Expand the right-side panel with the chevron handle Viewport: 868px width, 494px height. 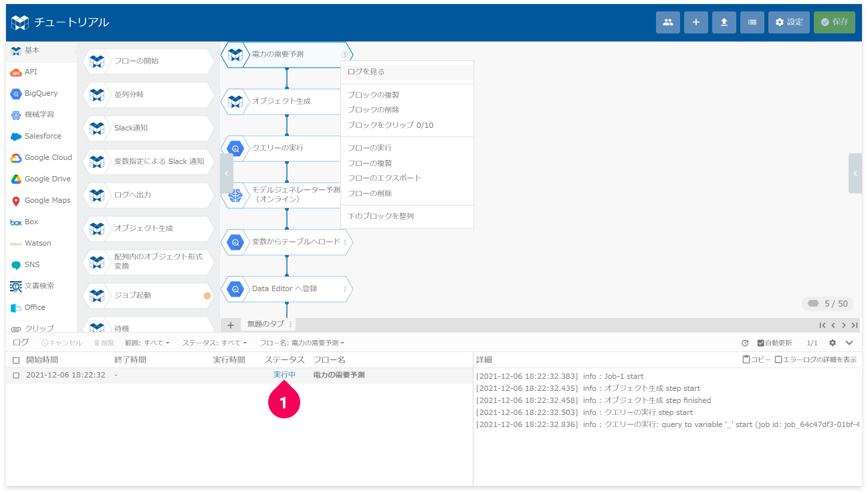(x=855, y=173)
